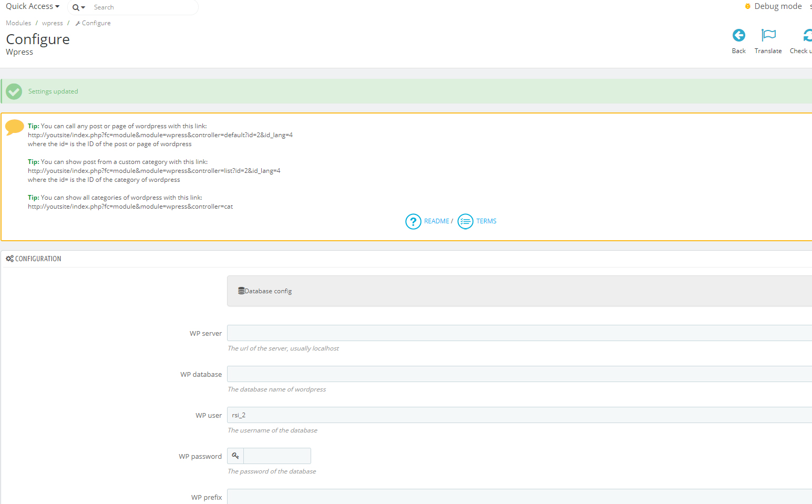Click the WP password field label
This screenshot has width=812, height=504.
[200, 457]
